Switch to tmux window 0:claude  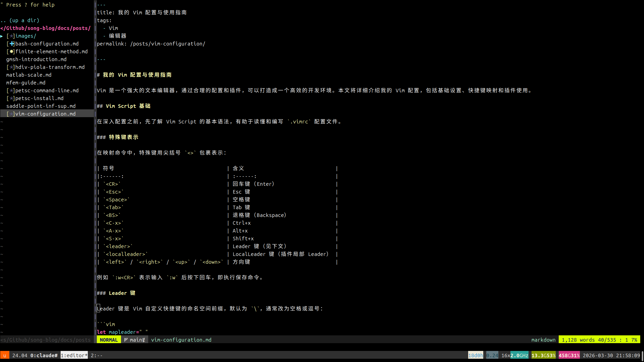tap(44, 355)
